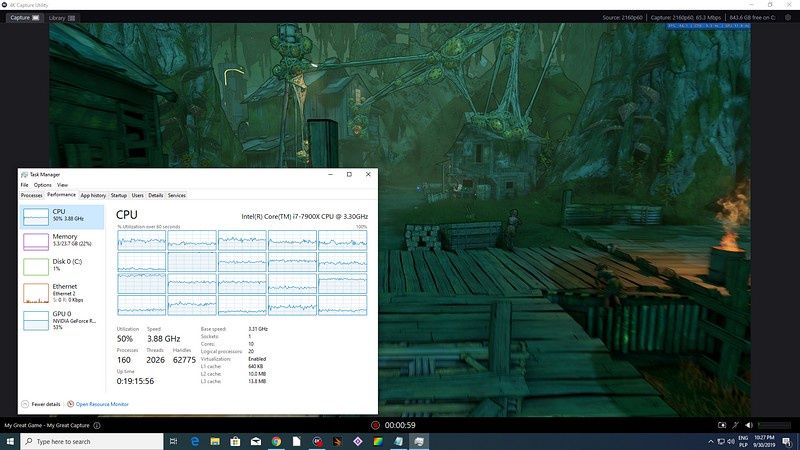Open the Details tab
Viewport: 800px width, 450px height.
coord(156,195)
